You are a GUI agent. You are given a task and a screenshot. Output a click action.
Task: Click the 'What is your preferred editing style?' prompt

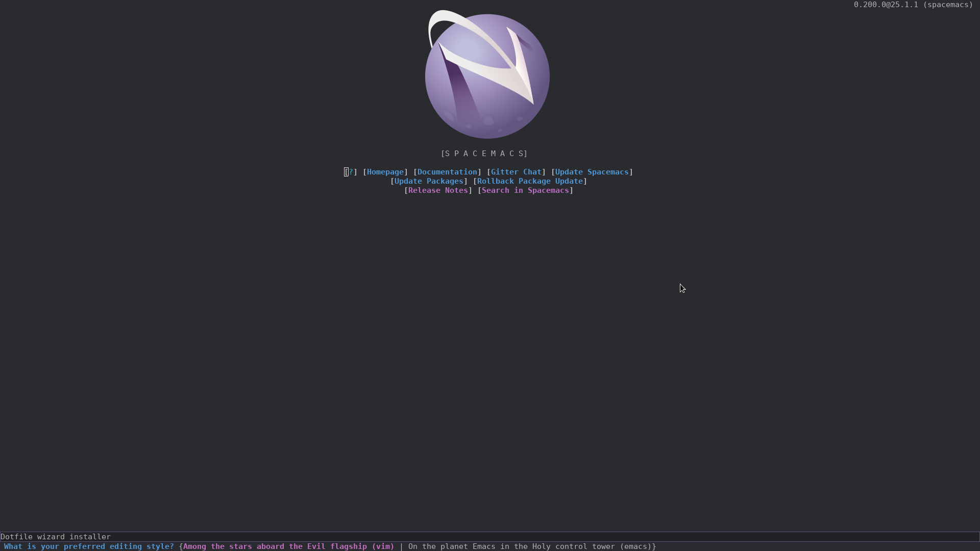pyautogui.click(x=89, y=546)
